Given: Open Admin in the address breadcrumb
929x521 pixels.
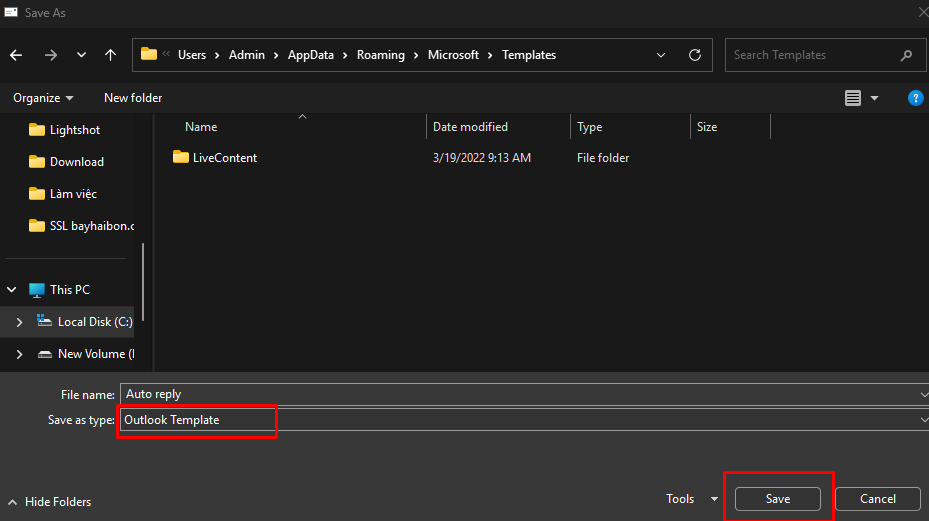Looking at the screenshot, I should tap(246, 55).
